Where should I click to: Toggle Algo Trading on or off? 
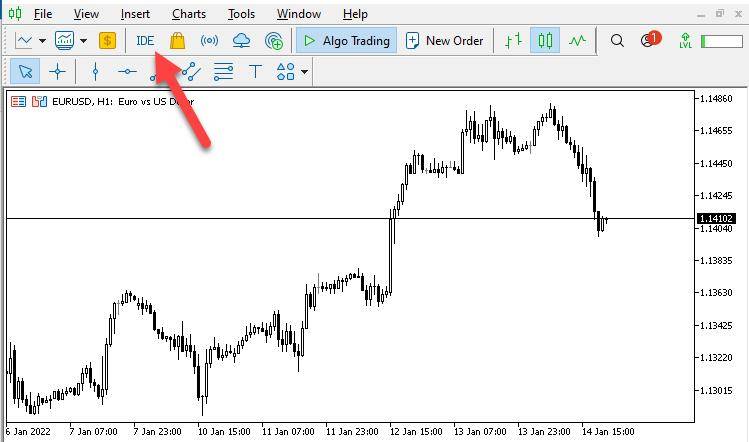(346, 41)
